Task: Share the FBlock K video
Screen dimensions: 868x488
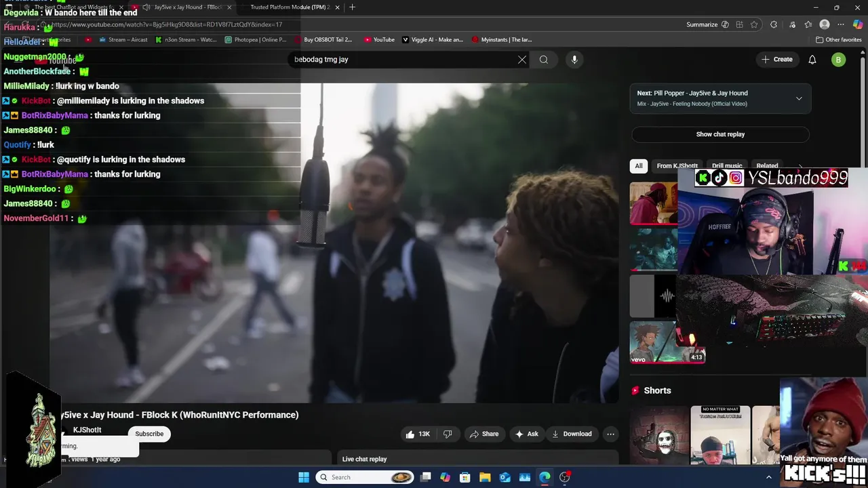Action: pyautogui.click(x=484, y=434)
